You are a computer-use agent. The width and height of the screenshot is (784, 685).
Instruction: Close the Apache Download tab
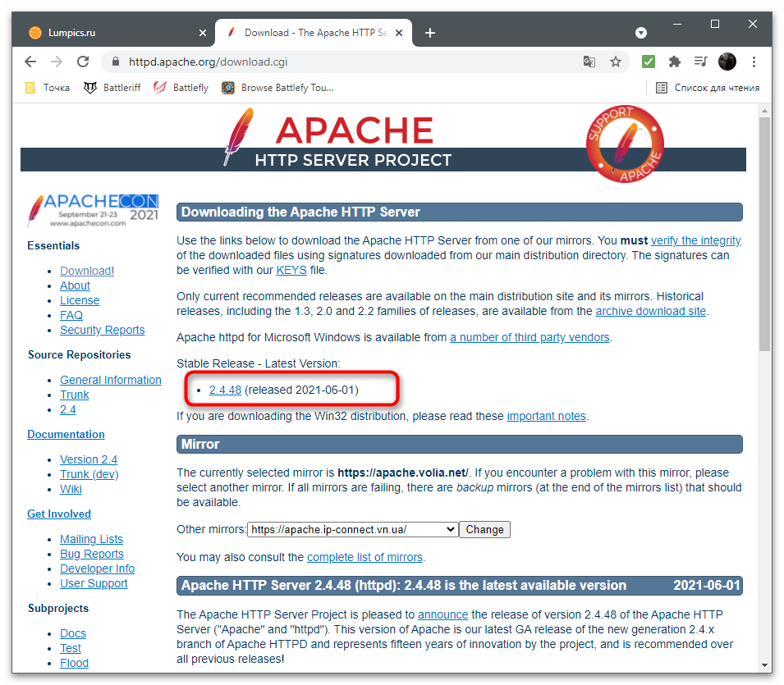click(399, 33)
